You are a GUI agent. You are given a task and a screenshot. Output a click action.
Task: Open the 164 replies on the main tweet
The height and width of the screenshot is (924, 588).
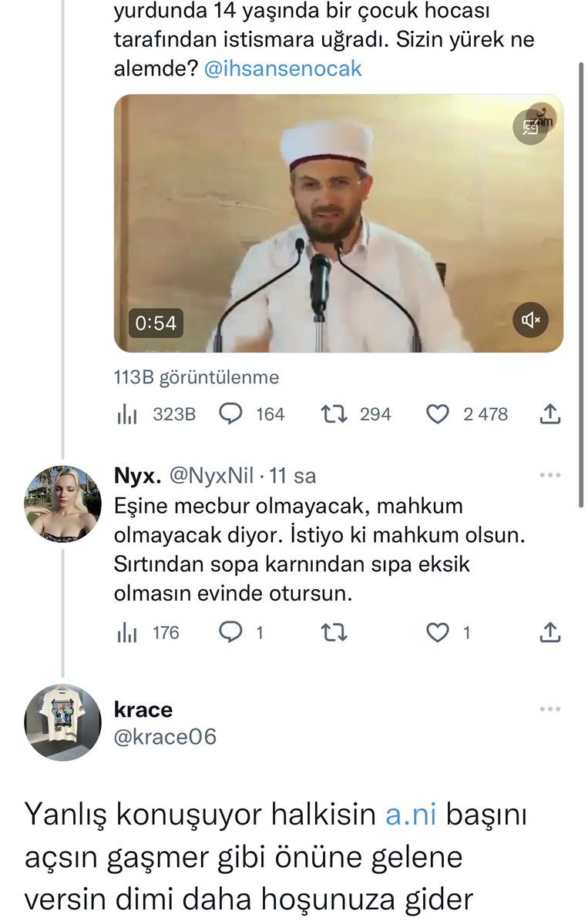231,414
